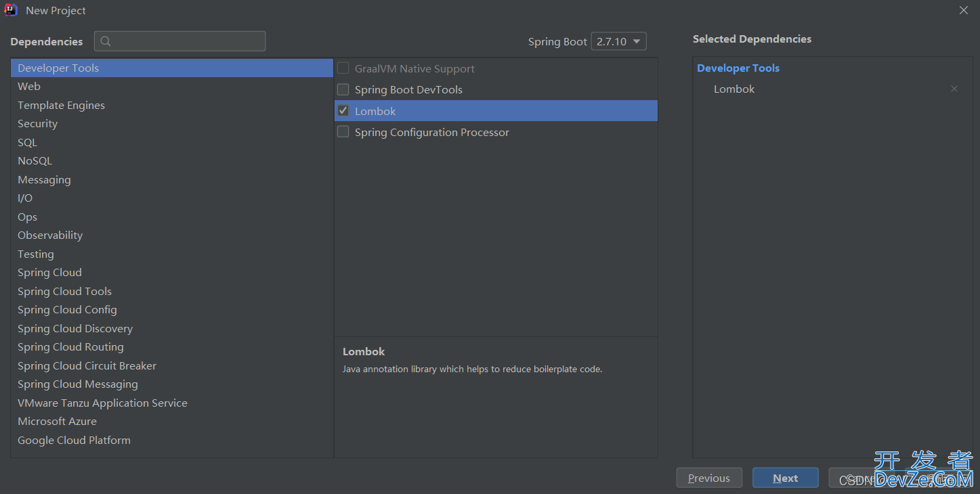Click the IntelliJ IDEA logo icon
980x494 pixels.
pyautogui.click(x=11, y=10)
